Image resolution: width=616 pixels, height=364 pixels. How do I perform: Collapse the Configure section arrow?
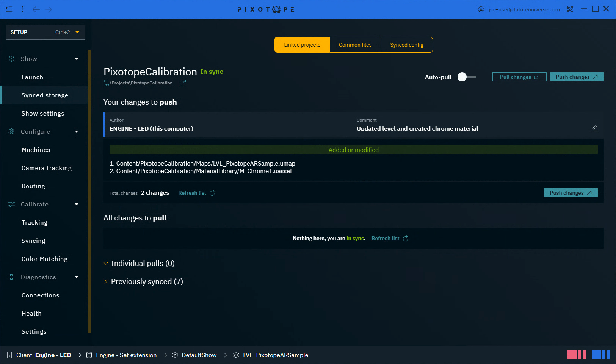(x=77, y=131)
